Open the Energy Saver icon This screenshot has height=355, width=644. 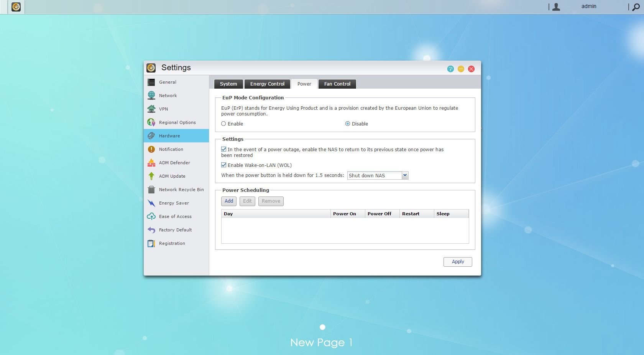coord(151,203)
